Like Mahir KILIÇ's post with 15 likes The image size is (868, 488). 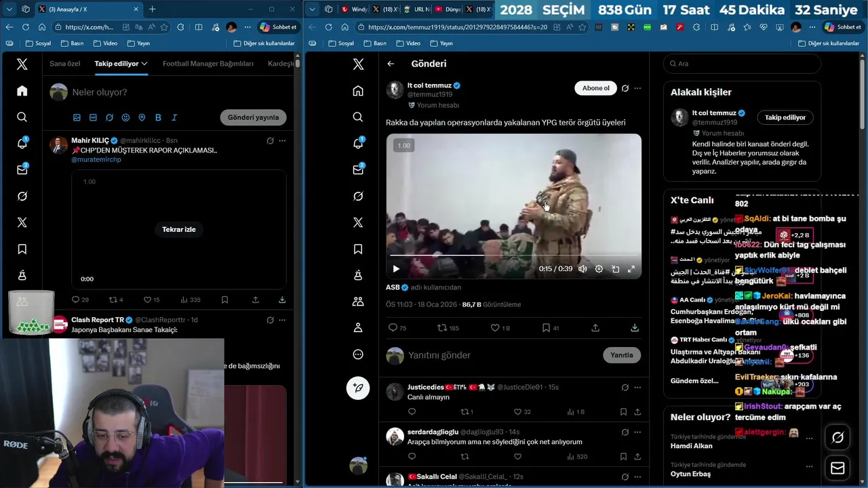click(x=151, y=300)
